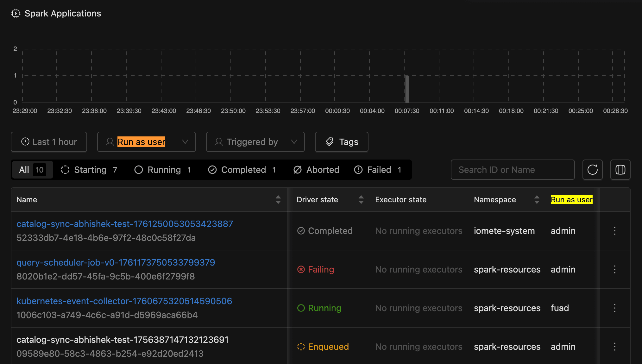Filter by Completed status
Screen dimensions: 642x364
[x=242, y=170]
